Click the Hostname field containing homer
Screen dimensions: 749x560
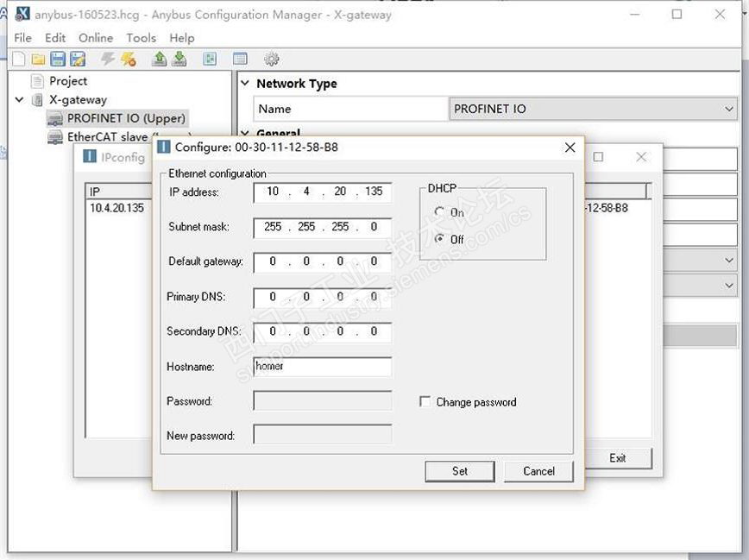pos(323,367)
